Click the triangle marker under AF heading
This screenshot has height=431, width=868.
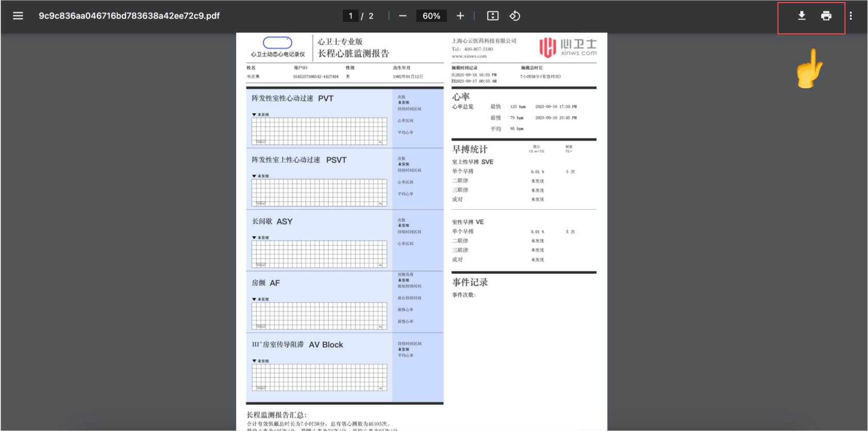point(254,299)
